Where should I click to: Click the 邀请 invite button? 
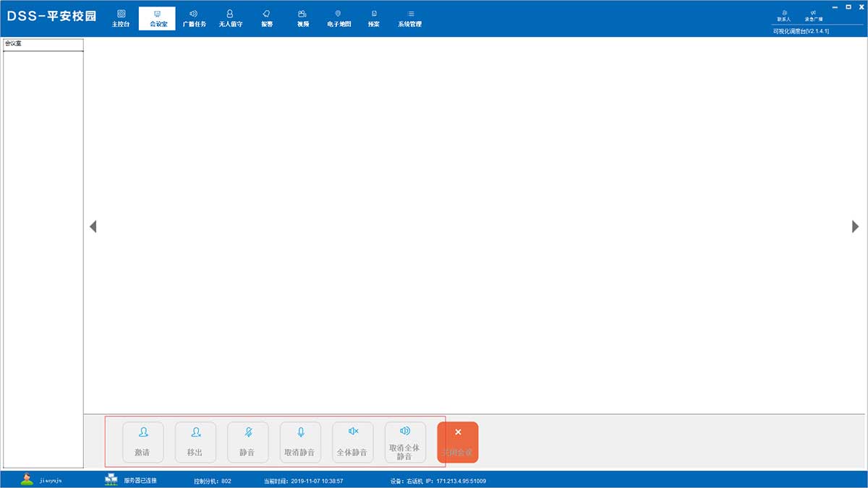142,442
